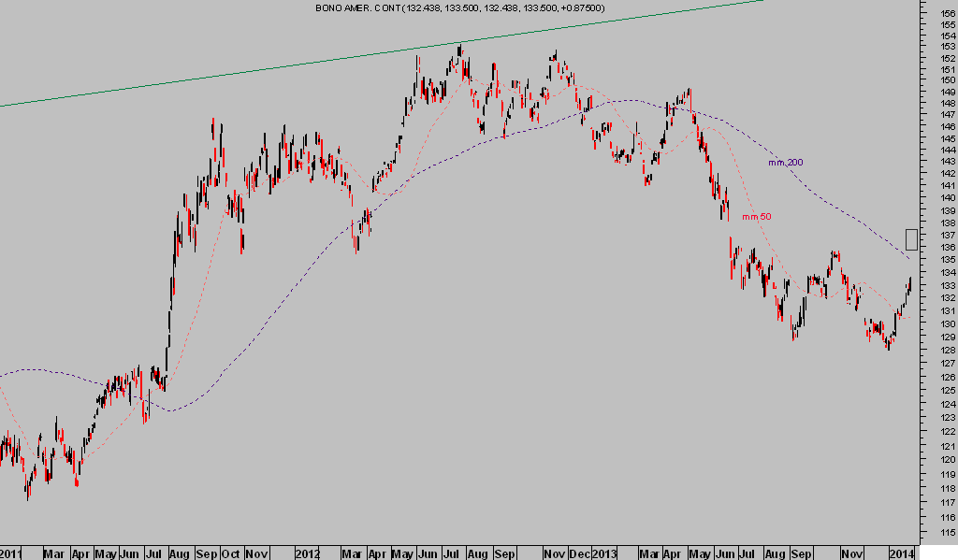The width and height of the screenshot is (958, 560).
Task: Select the Oct month label on the time axis
Action: click(230, 553)
